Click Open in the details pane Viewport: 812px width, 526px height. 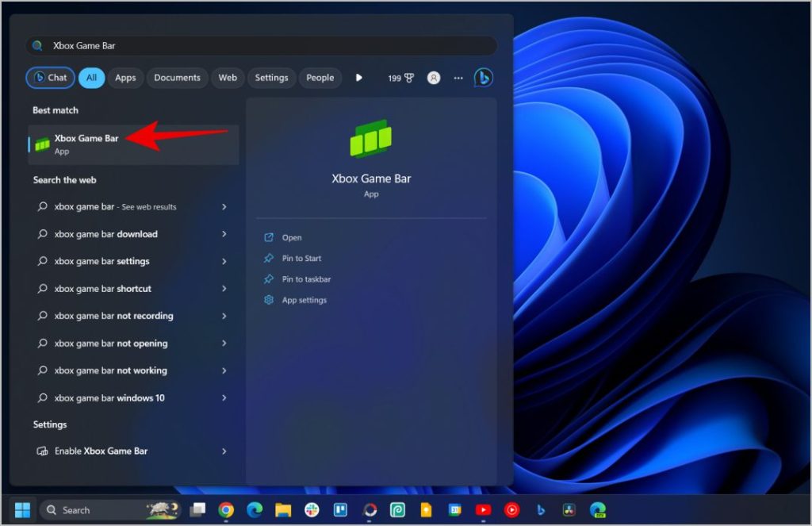coord(292,237)
